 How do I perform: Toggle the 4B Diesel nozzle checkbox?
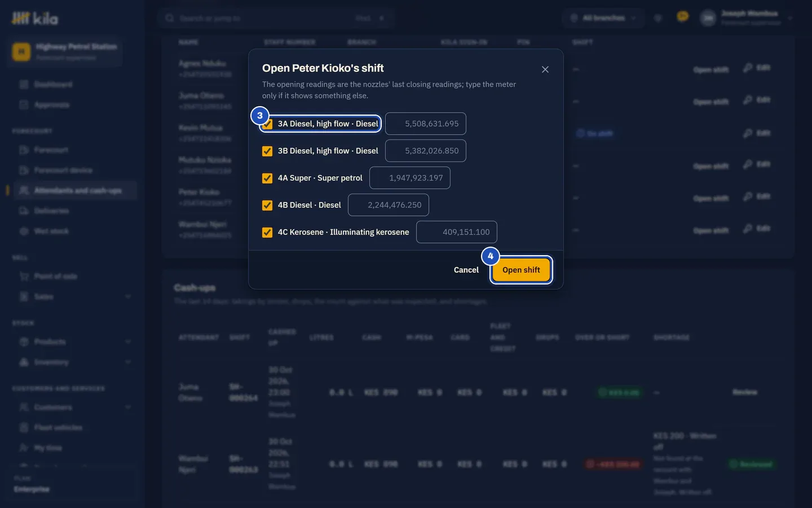(x=267, y=205)
